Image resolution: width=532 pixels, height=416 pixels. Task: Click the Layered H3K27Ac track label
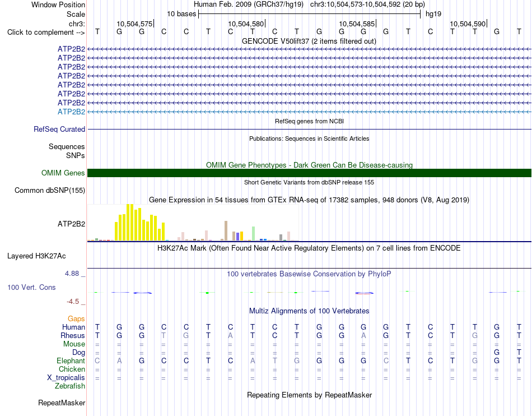click(36, 256)
